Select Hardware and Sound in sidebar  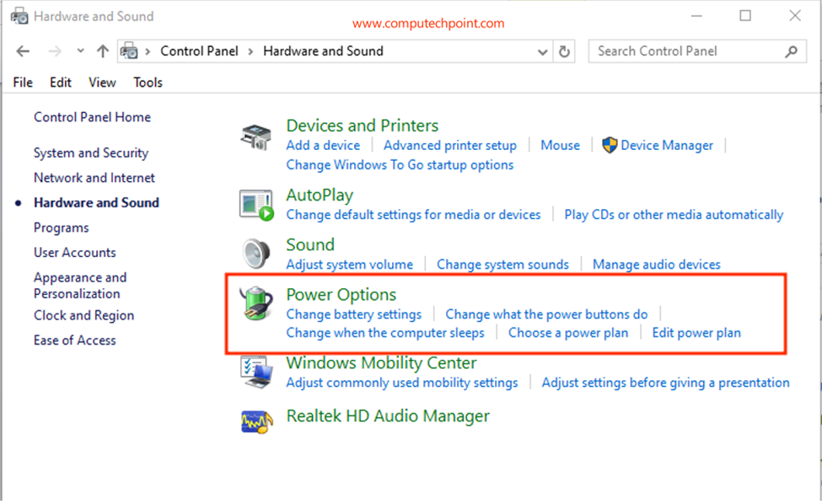pos(96,203)
